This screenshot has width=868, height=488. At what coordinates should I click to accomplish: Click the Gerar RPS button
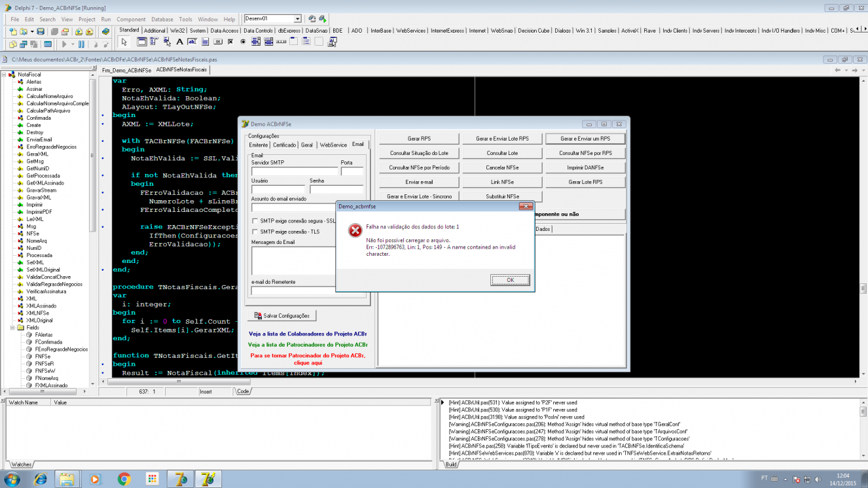pyautogui.click(x=420, y=139)
